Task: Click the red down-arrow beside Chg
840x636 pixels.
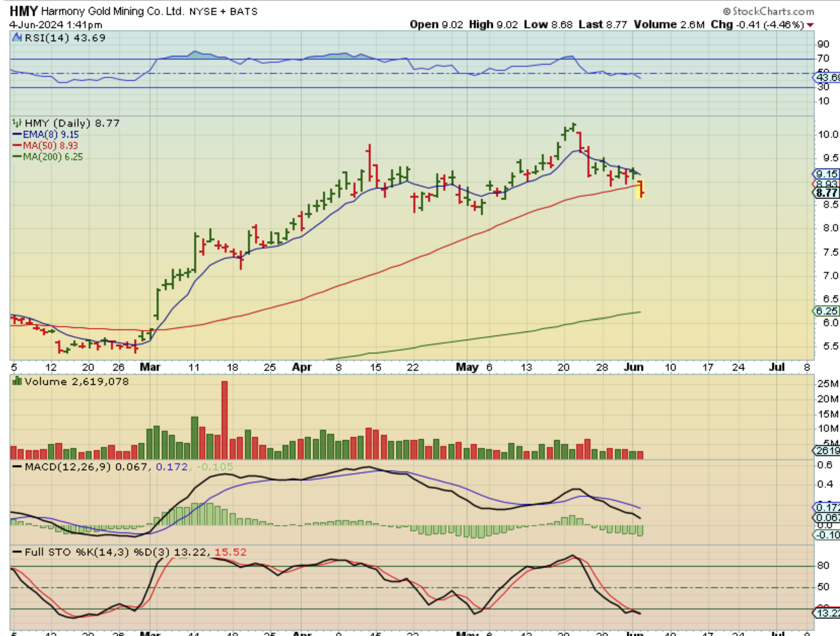Action: [x=810, y=25]
